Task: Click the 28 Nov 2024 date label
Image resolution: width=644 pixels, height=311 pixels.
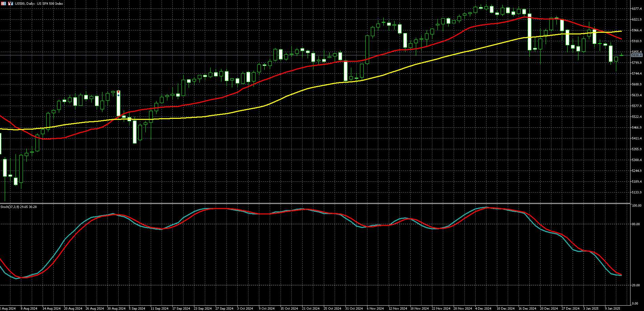Action: pyautogui.click(x=463, y=309)
